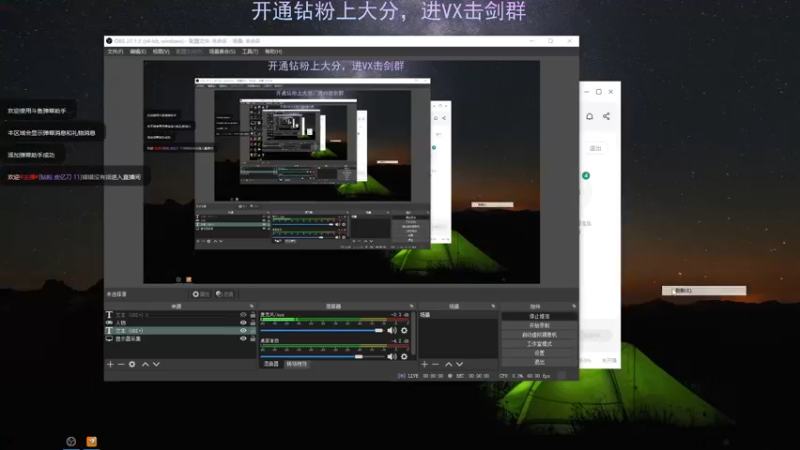Screen dimensions: 800x450
Task: Add a new scene with the plus icon
Action: 424,364
